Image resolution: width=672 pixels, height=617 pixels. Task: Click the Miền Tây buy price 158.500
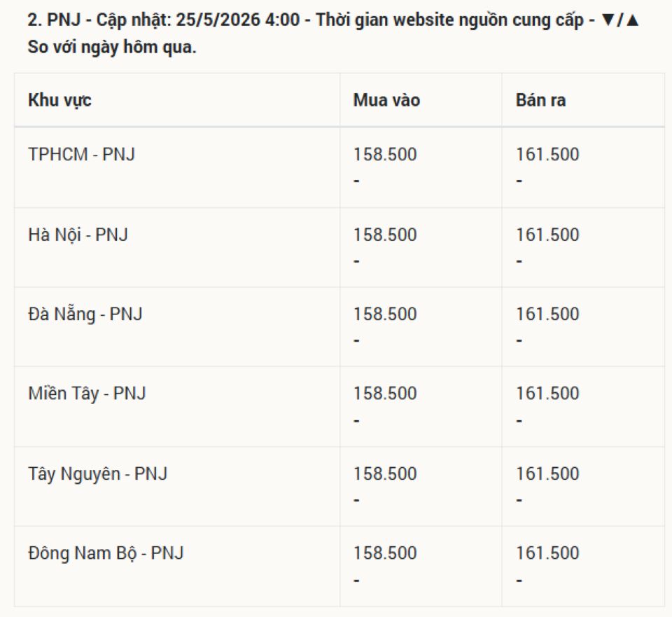click(385, 394)
